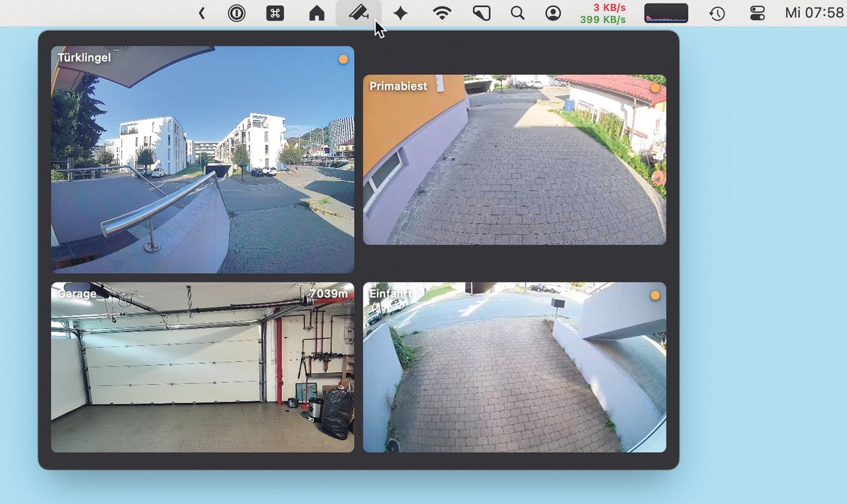Expand hidden menu bar items chevron
This screenshot has width=847, height=504.
tap(202, 13)
